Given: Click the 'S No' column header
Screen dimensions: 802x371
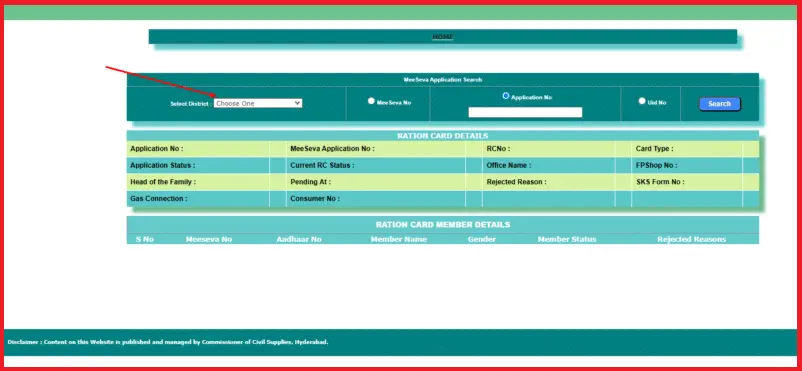Looking at the screenshot, I should pyautogui.click(x=145, y=239).
